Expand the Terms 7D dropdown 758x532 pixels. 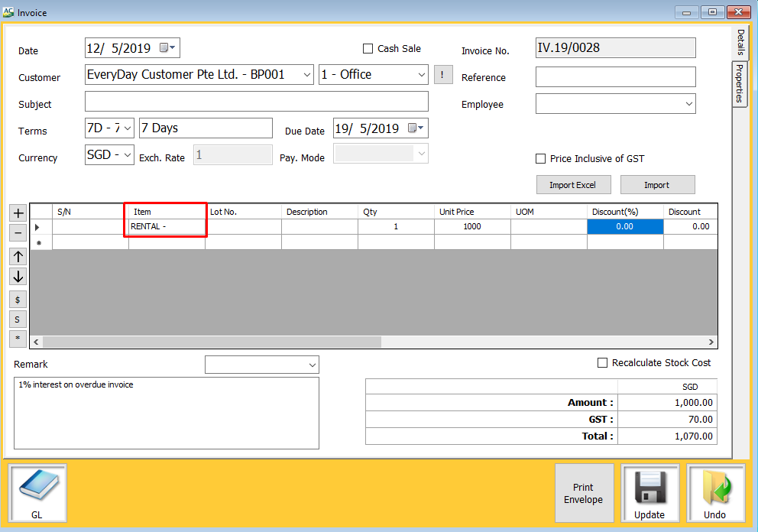[x=128, y=128]
